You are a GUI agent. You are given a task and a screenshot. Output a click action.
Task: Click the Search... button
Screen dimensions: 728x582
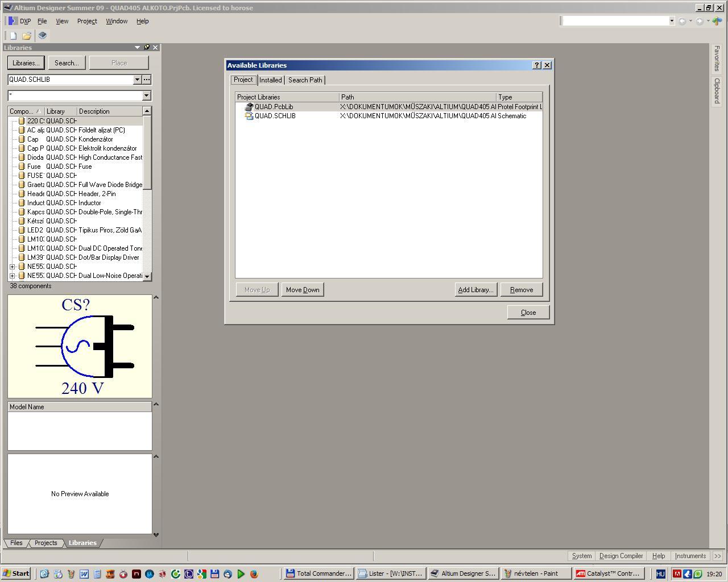tap(67, 63)
